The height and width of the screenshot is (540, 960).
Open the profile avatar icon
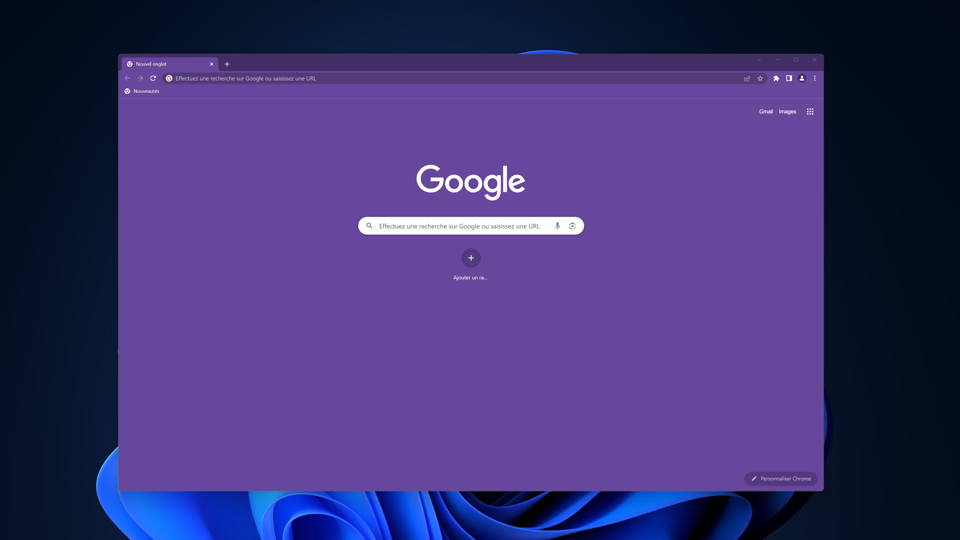pyautogui.click(x=802, y=78)
